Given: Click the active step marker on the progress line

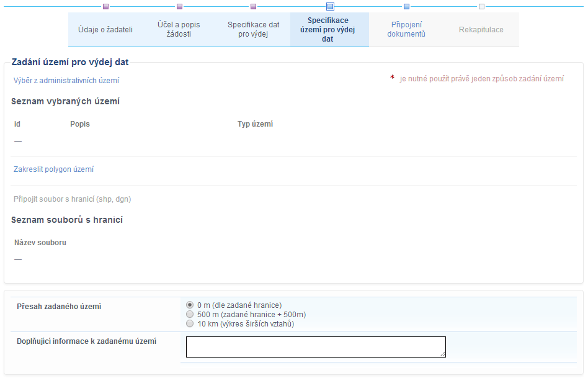Looking at the screenshot, I should click(x=330, y=7).
